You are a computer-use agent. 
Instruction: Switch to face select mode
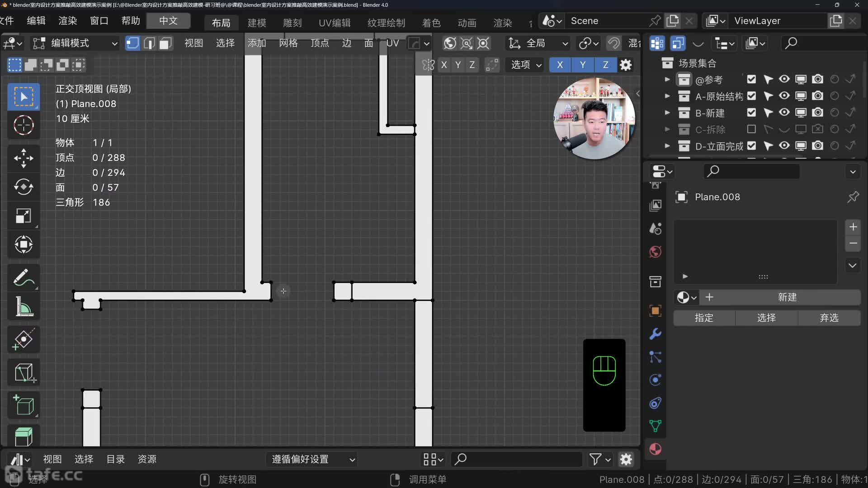pyautogui.click(x=165, y=43)
